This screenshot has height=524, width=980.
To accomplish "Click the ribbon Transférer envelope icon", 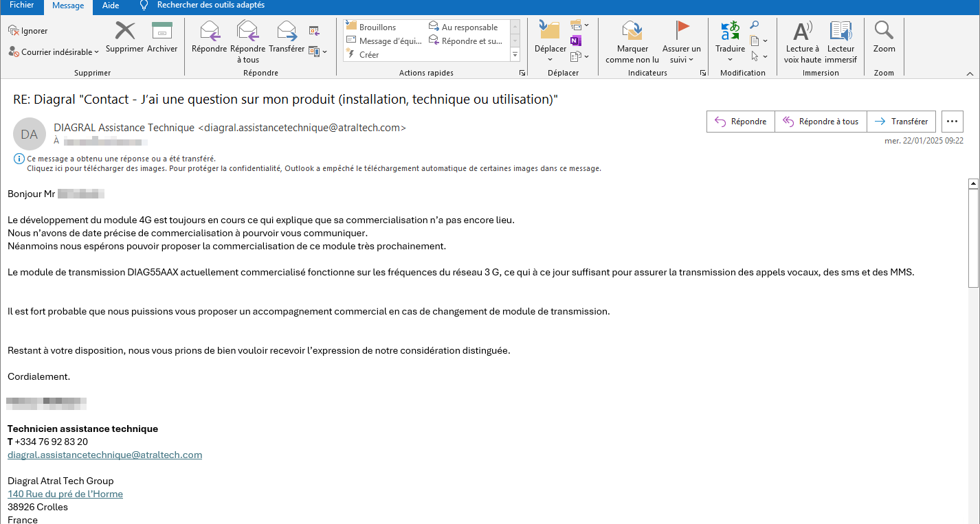I will tap(287, 30).
